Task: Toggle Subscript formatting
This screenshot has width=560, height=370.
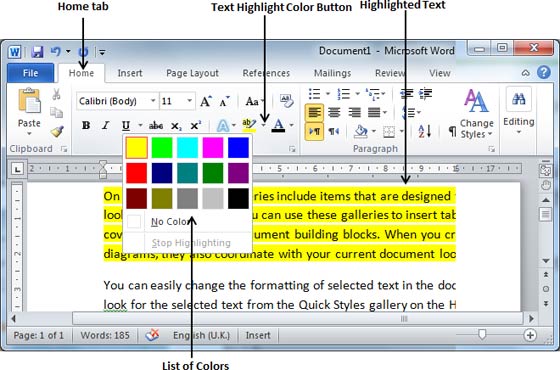Action: point(176,126)
